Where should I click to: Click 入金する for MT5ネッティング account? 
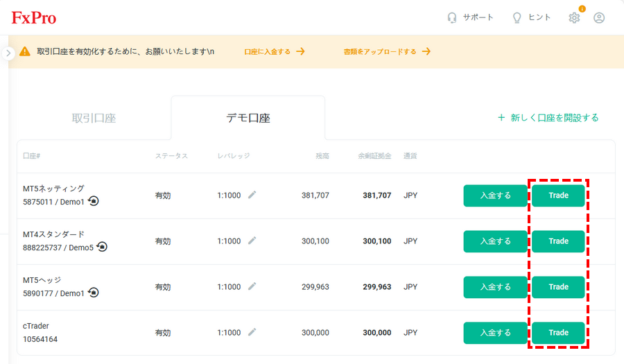[496, 196]
